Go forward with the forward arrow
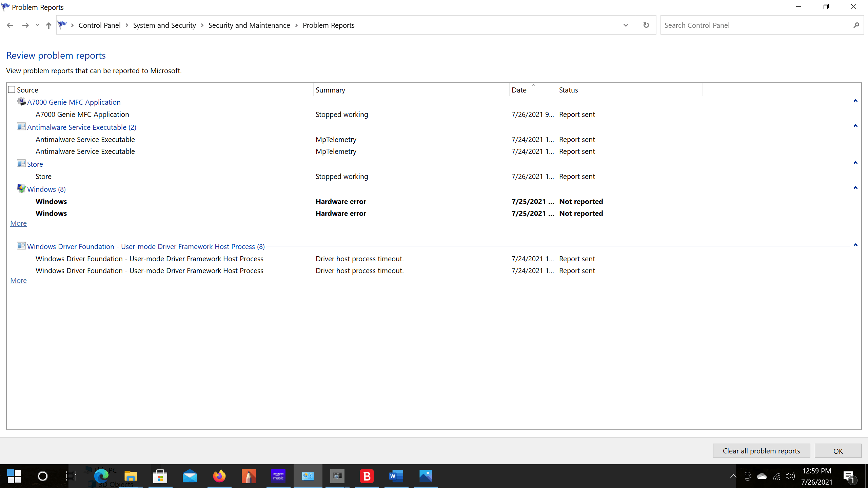Screen dimensions: 868x488 point(25,25)
